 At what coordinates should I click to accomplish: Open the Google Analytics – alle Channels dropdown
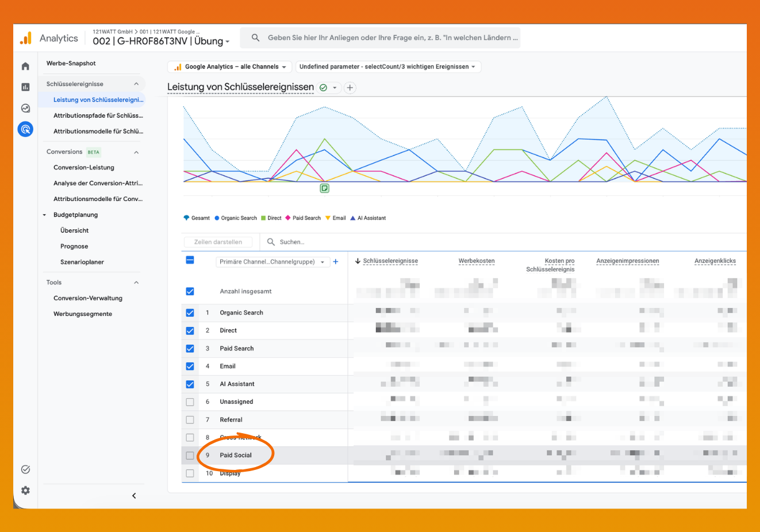tap(230, 67)
